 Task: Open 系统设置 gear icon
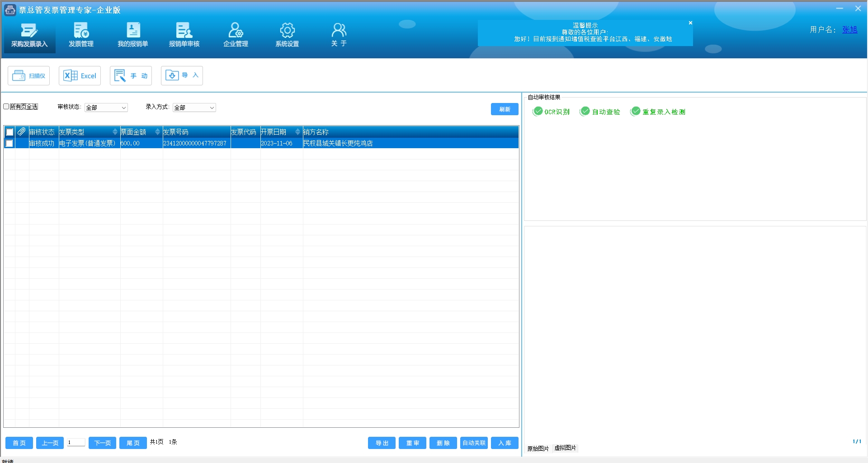tap(287, 35)
